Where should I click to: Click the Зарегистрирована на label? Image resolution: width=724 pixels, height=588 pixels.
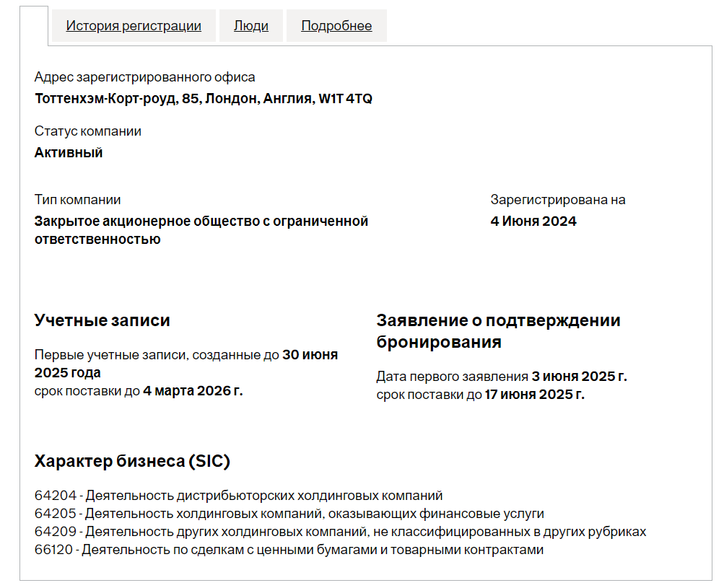pyautogui.click(x=558, y=200)
